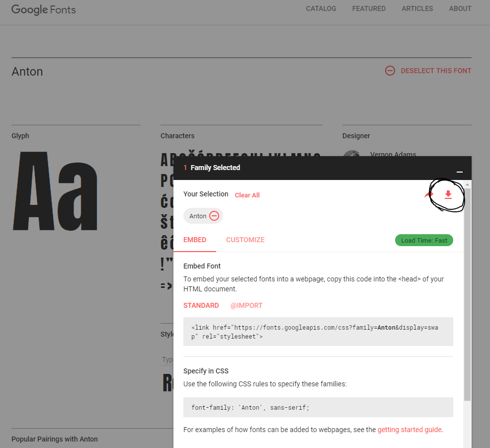Screen dimensions: 490x448
Task: Download the selected font family
Action: (448, 194)
